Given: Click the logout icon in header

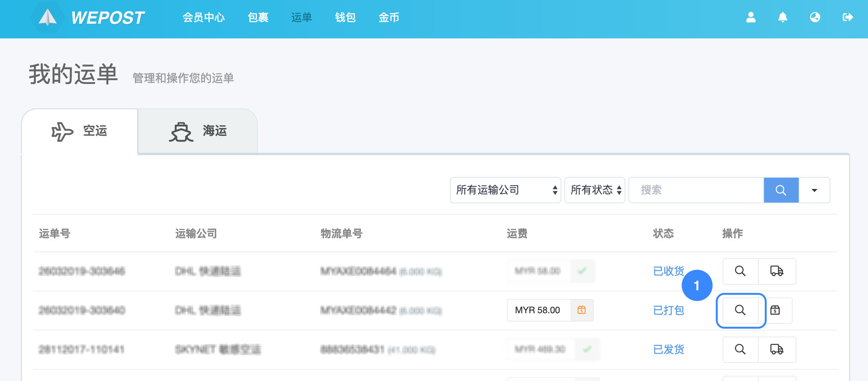Looking at the screenshot, I should coord(848,17).
